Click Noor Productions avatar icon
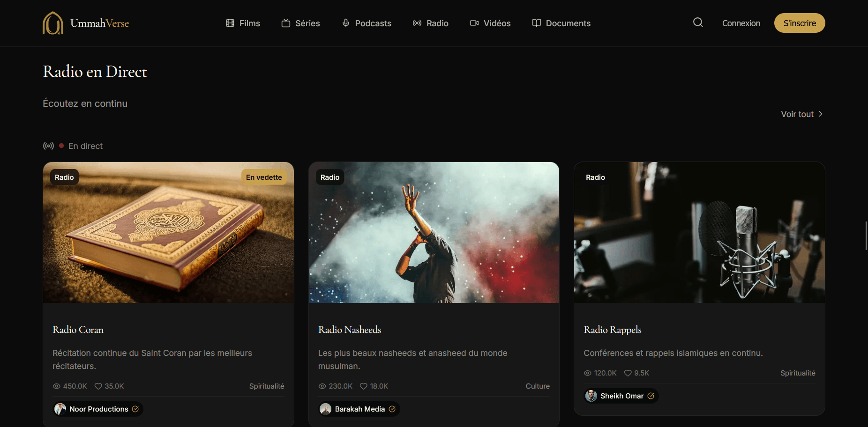Image resolution: width=868 pixels, height=427 pixels. [60, 409]
